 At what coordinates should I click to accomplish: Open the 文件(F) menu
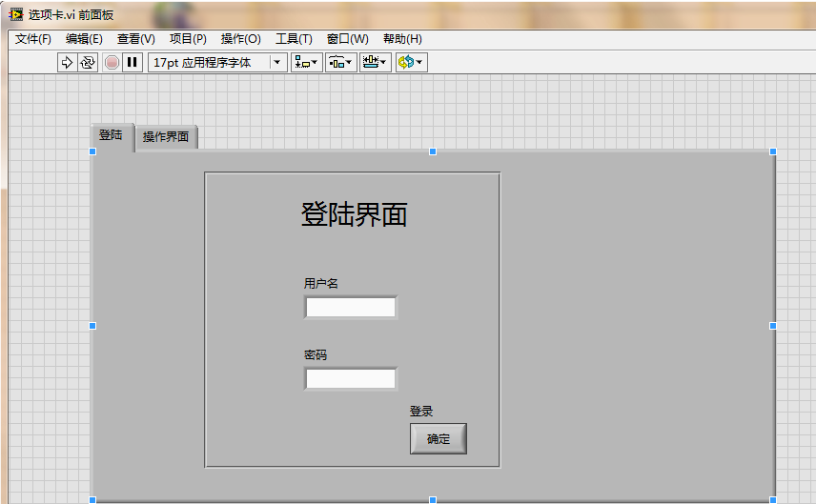[x=32, y=39]
